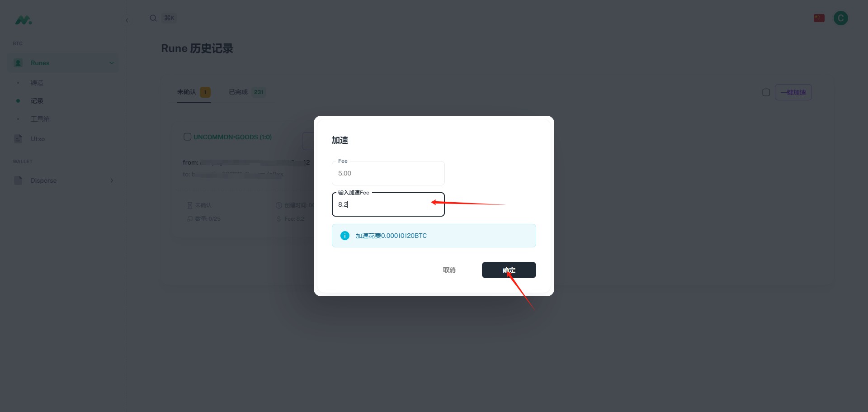Open search with the magnifier icon
Screen dimensions: 868x412
[x=153, y=18]
